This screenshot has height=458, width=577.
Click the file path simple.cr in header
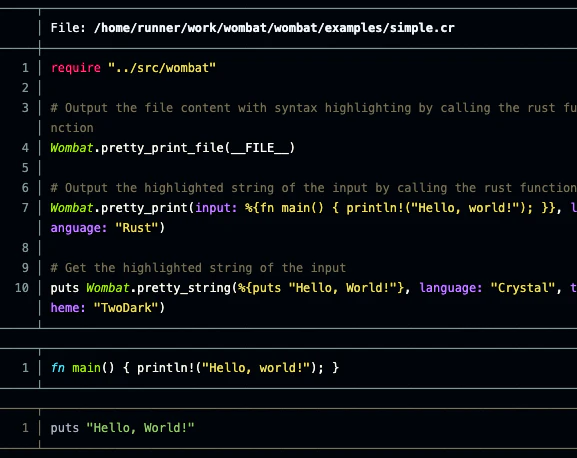point(274,28)
